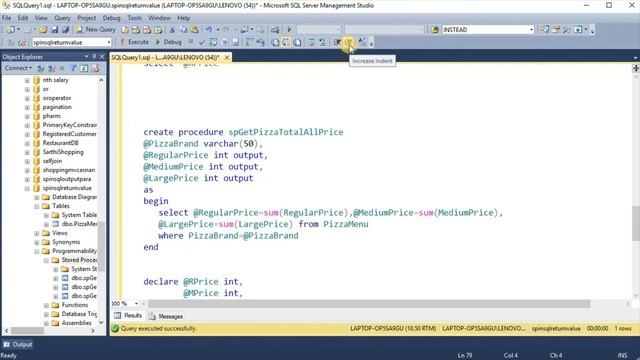Close the SQLQuery1.sql tab
The height and width of the screenshot is (360, 640).
227,58
